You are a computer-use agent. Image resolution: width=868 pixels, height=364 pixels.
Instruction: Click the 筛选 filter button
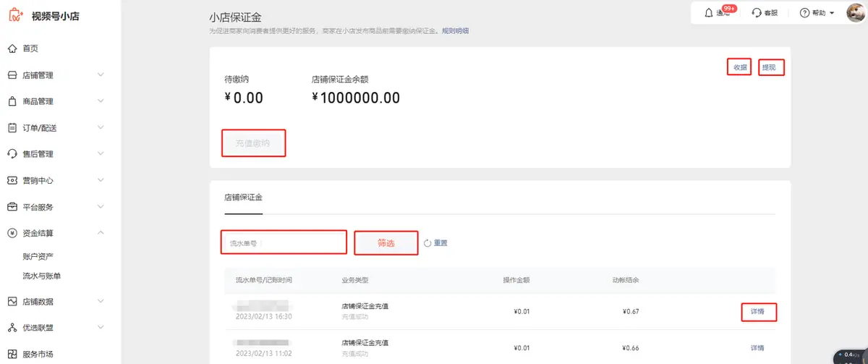386,243
